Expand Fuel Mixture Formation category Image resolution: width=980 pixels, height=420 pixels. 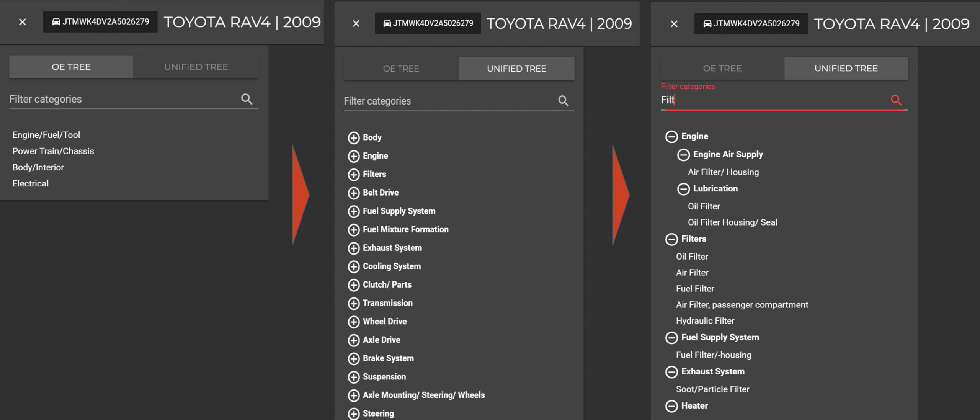[x=354, y=229]
